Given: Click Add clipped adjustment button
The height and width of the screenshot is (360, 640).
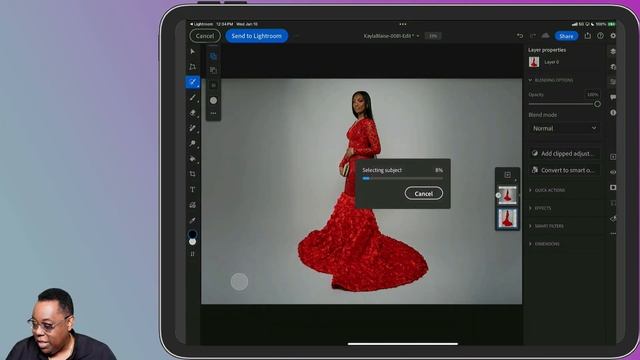Looking at the screenshot, I should pyautogui.click(x=564, y=153).
